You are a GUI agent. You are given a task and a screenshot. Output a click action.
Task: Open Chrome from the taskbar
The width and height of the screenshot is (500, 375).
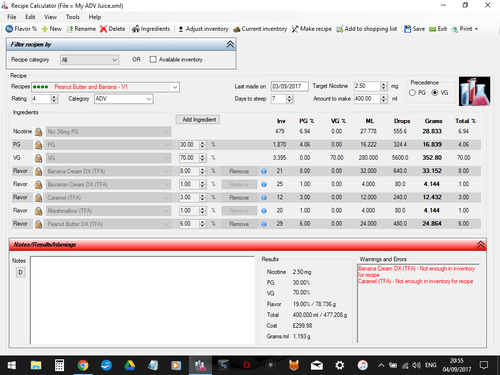pyautogui.click(x=83, y=365)
